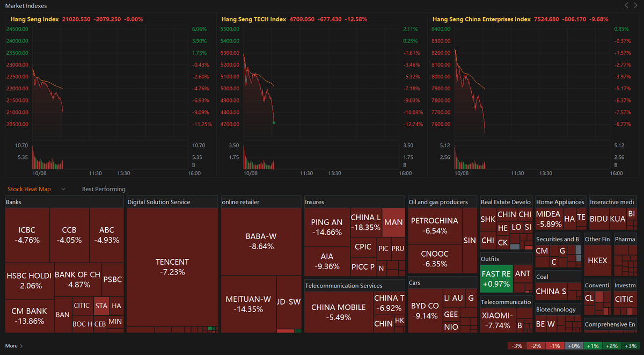Open the Outfits sector header
Screen dimensions: 644x355
[x=506, y=259]
